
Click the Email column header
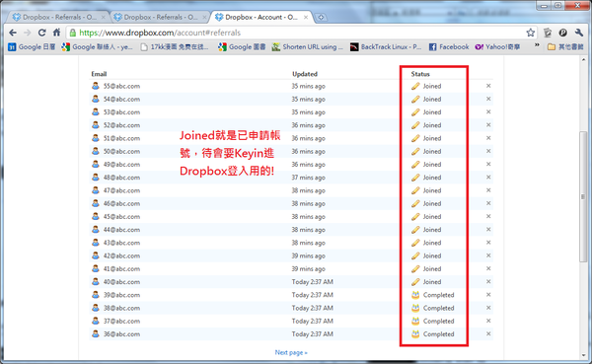point(99,74)
